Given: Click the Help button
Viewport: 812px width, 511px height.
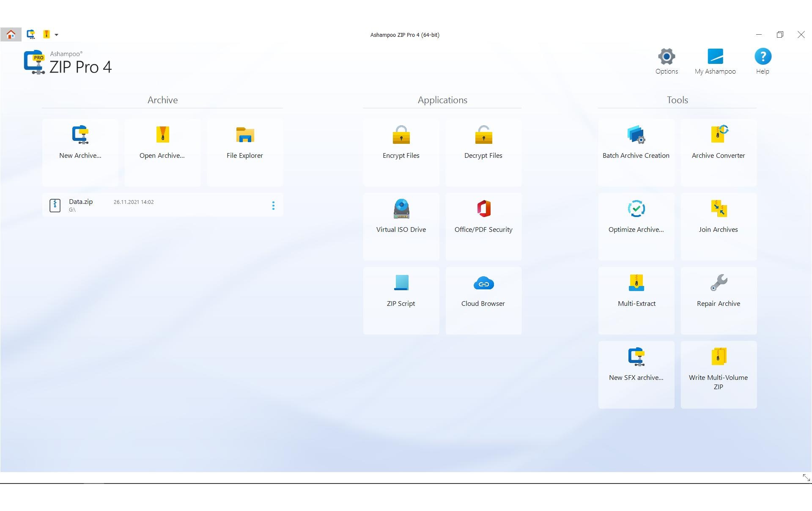Looking at the screenshot, I should click(x=763, y=61).
